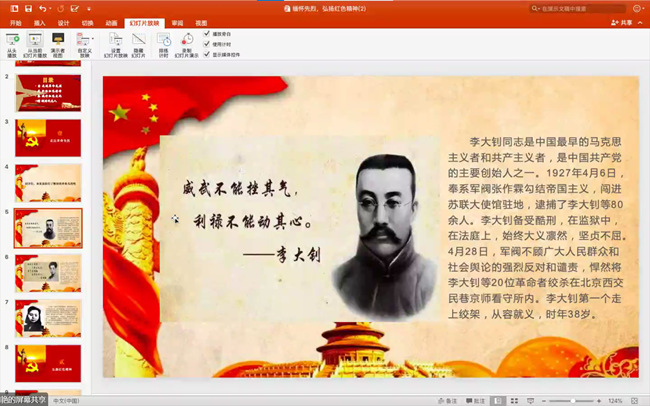Screen dimensions: 650x406
Task: Toggle 显示媒体控件 checkbox
Action: [x=206, y=54]
